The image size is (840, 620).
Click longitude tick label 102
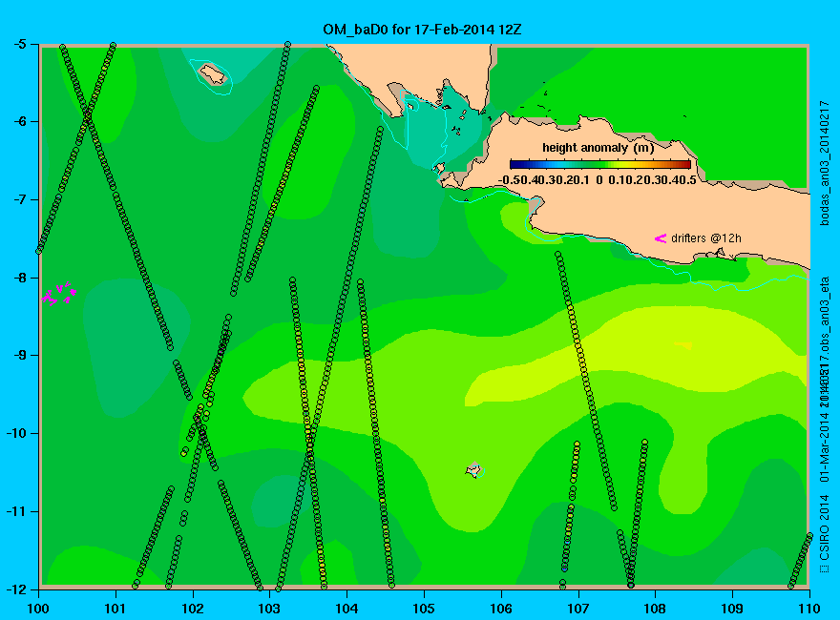[192, 609]
